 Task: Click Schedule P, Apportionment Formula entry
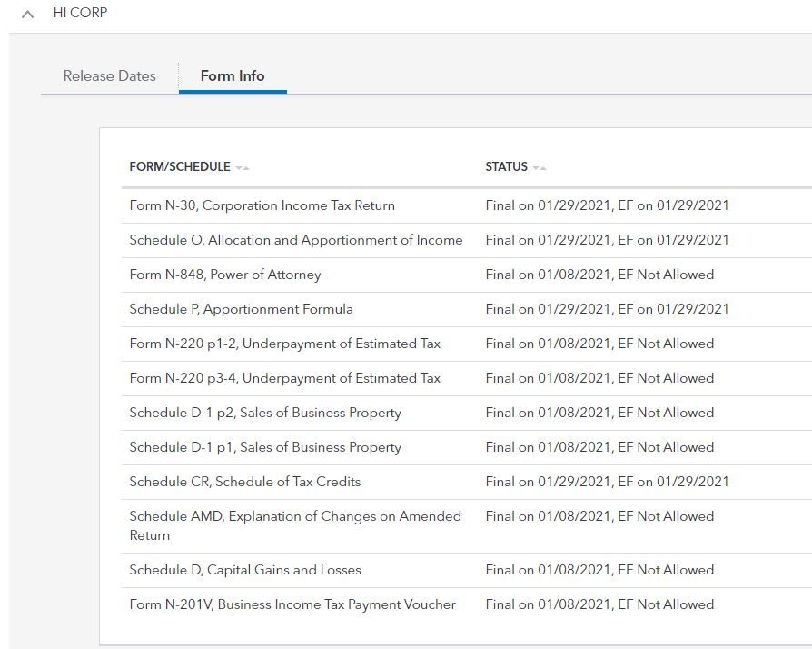(241, 309)
